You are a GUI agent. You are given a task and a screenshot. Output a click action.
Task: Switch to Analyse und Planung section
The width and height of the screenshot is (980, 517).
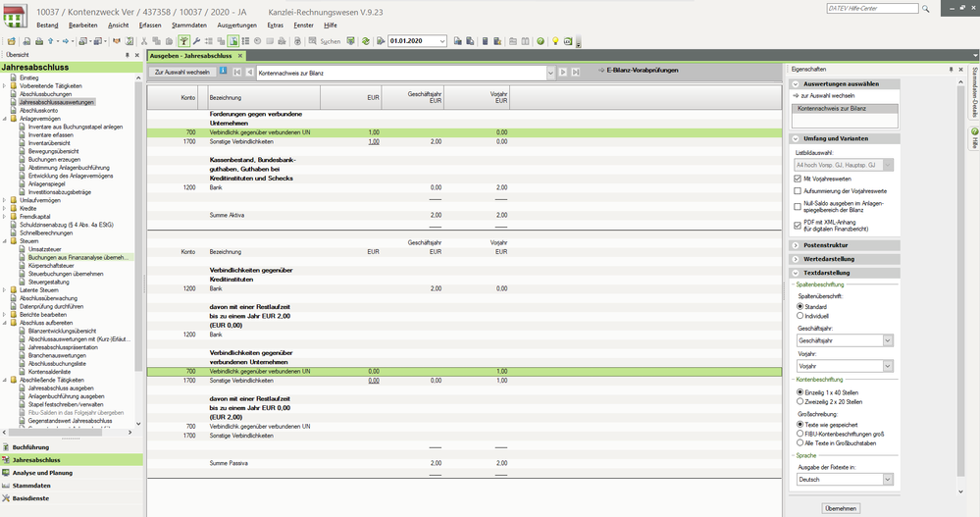point(72,473)
